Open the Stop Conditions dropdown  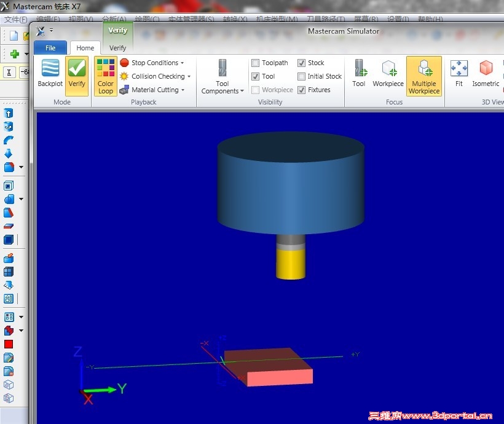pos(152,63)
